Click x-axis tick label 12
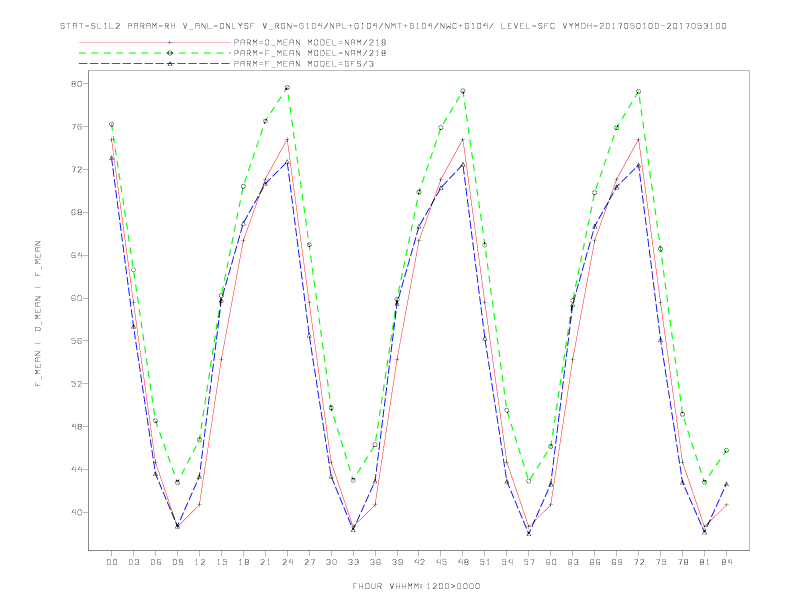This screenshot has width=792, height=612. point(200,562)
